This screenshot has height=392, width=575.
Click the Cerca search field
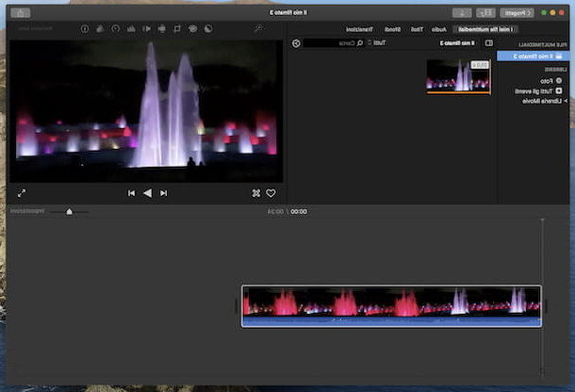pos(334,43)
